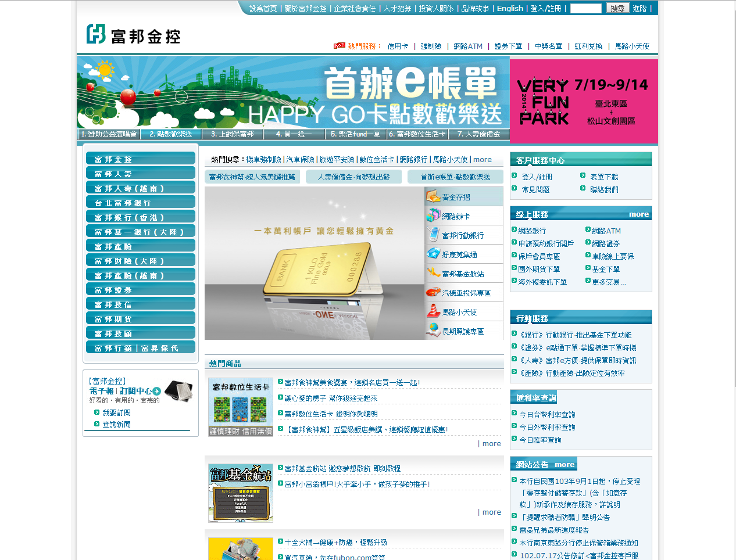Open the 好康寬集通 icon

point(433,254)
